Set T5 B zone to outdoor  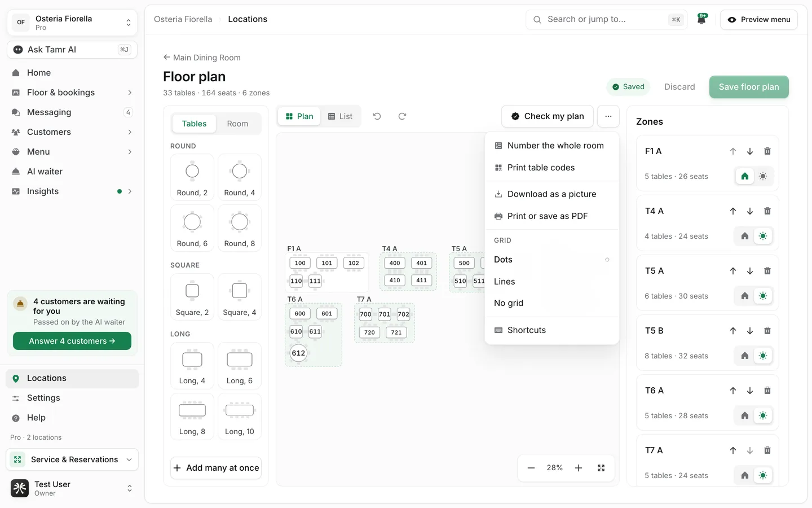point(763,356)
